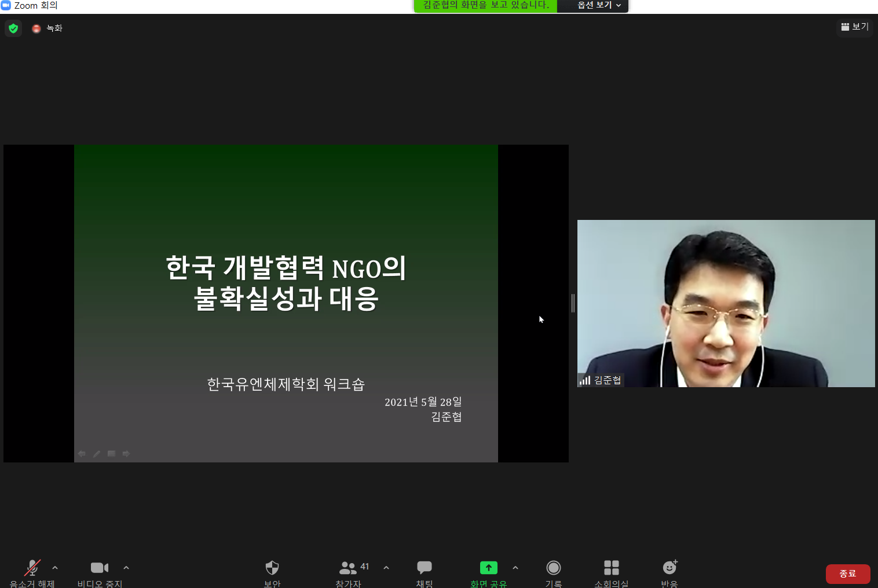This screenshot has height=588, width=878.
Task: Click the recording (녹화) indicator
Action: point(47,28)
